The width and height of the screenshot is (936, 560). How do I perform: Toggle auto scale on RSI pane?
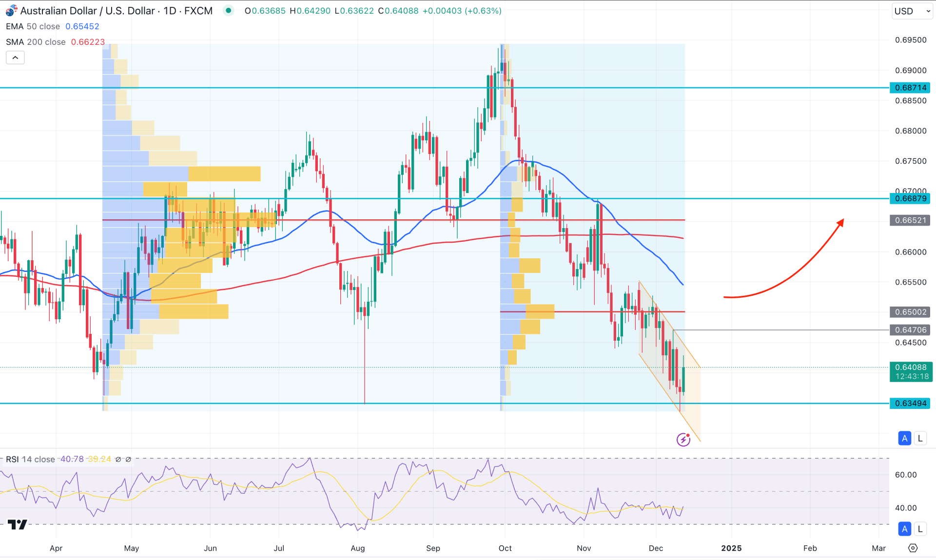905,528
